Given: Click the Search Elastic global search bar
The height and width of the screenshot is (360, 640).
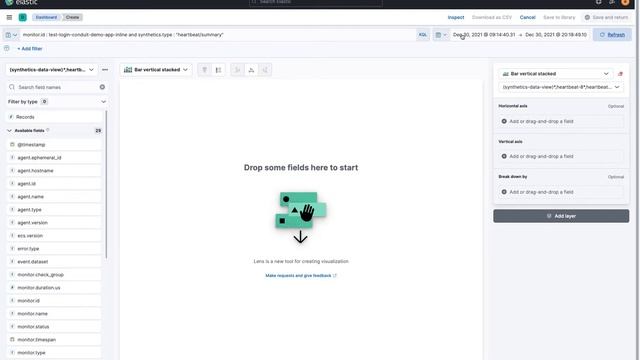Looking at the screenshot, I should click(x=316, y=2).
